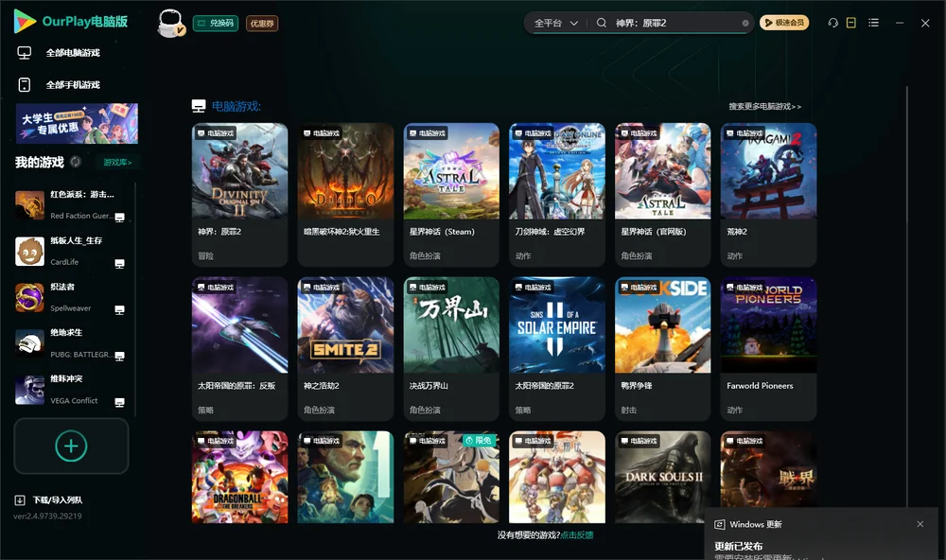Open the 星界神话 (官网版) game card

(662, 195)
